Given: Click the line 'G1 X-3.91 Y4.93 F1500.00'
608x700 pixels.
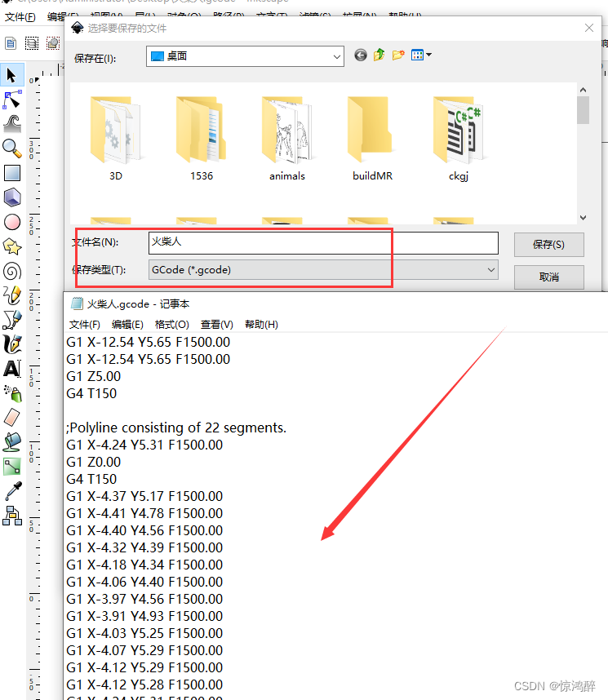Looking at the screenshot, I should [x=144, y=616].
